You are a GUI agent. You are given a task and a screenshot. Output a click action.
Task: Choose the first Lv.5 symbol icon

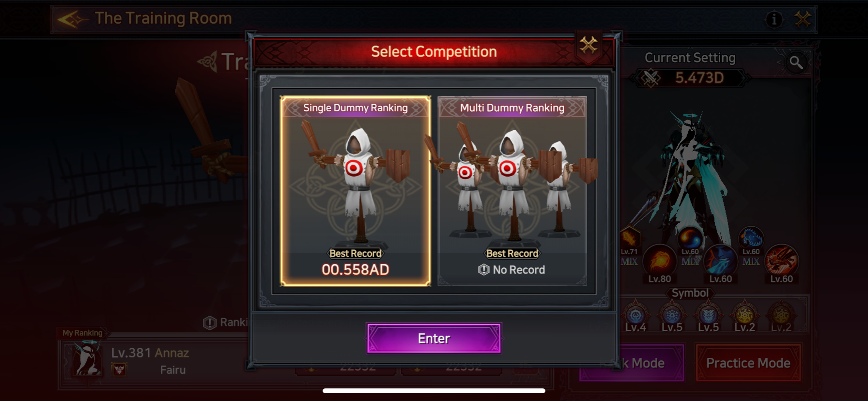pos(672,316)
